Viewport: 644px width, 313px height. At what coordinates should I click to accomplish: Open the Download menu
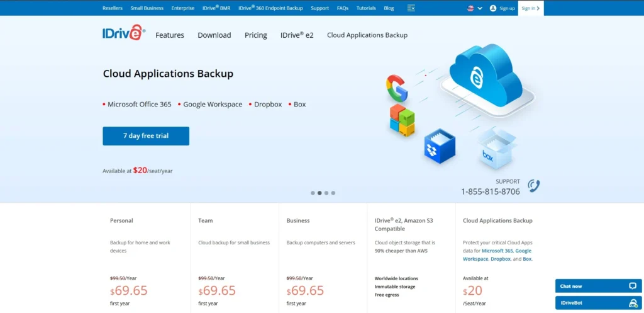[214, 35]
